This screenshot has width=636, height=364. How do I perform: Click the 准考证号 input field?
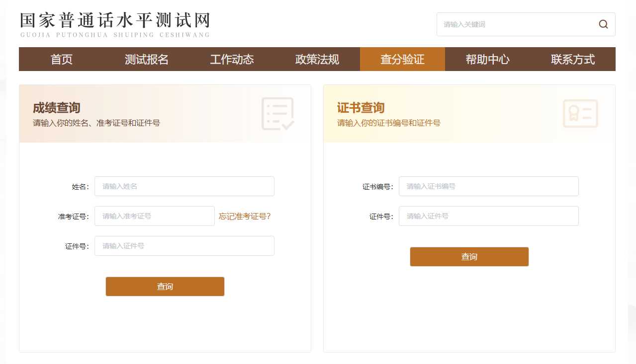click(x=155, y=216)
